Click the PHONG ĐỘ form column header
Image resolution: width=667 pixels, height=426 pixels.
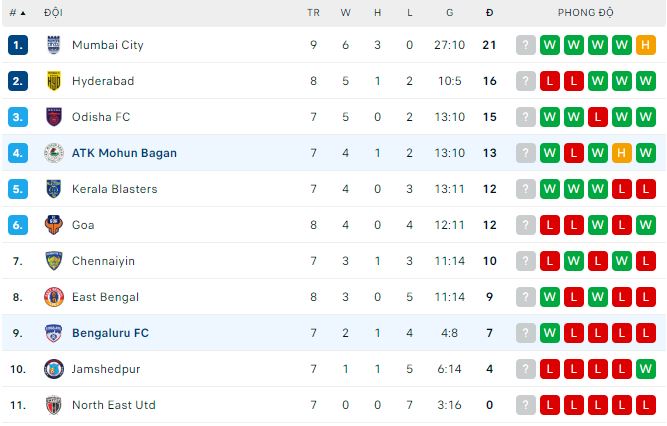[x=586, y=13]
